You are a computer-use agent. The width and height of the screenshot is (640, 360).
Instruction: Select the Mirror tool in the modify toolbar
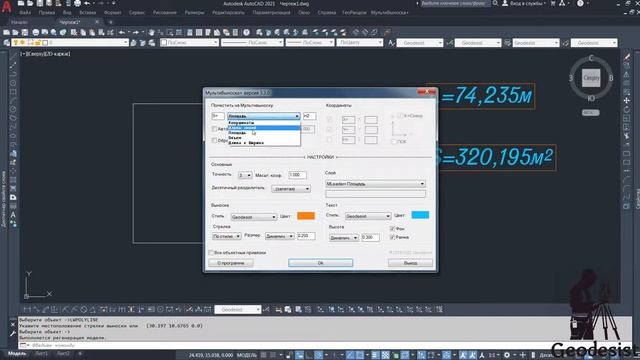(x=627, y=74)
